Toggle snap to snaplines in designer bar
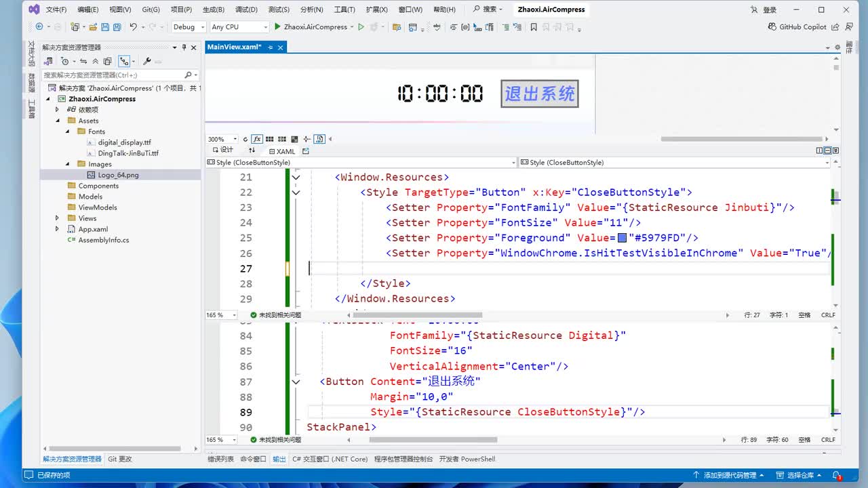 point(307,139)
